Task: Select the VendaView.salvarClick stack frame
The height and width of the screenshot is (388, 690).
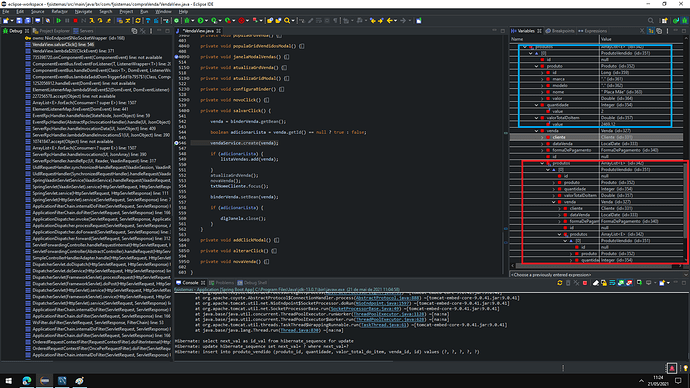Action: click(x=63, y=44)
